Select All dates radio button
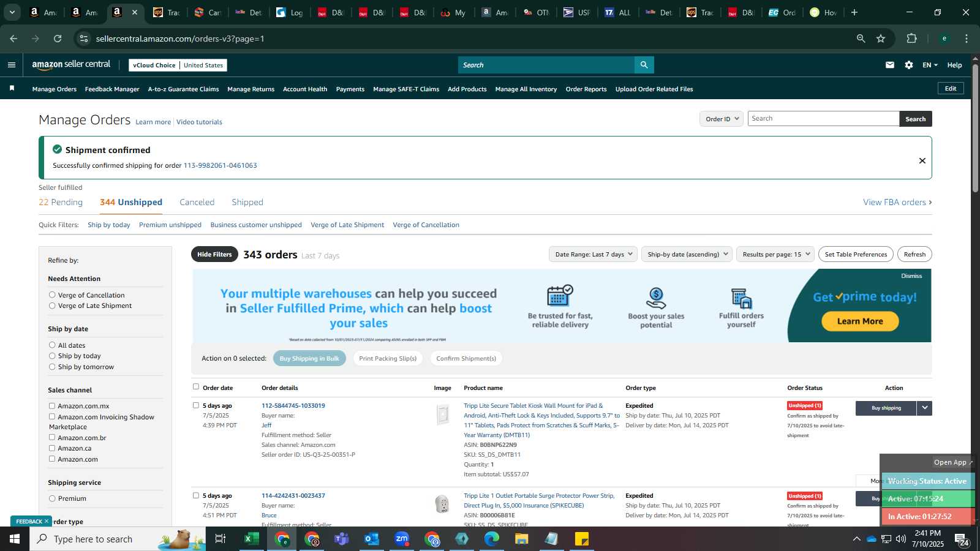980x551 pixels. tap(52, 345)
